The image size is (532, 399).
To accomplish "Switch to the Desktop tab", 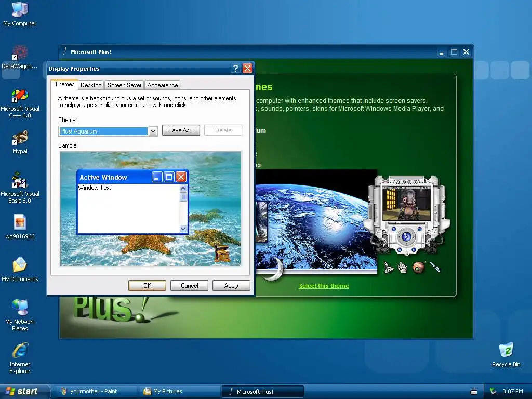I will pyautogui.click(x=91, y=85).
